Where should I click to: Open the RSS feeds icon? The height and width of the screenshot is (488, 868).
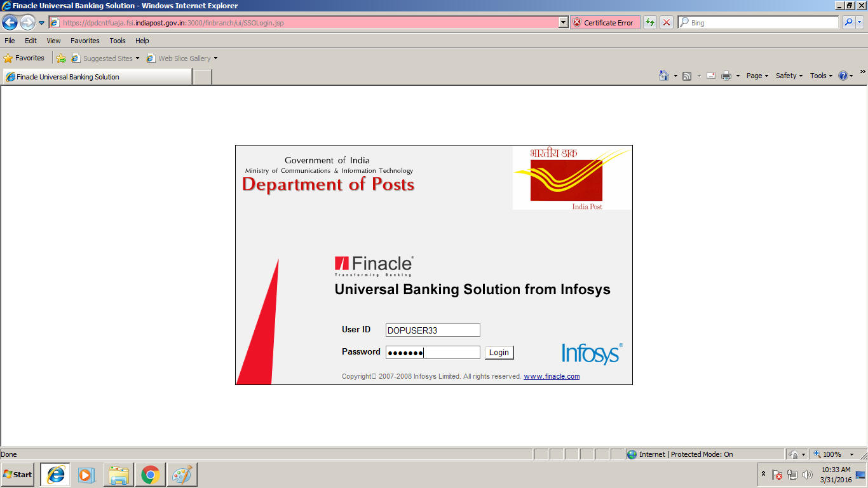(686, 75)
